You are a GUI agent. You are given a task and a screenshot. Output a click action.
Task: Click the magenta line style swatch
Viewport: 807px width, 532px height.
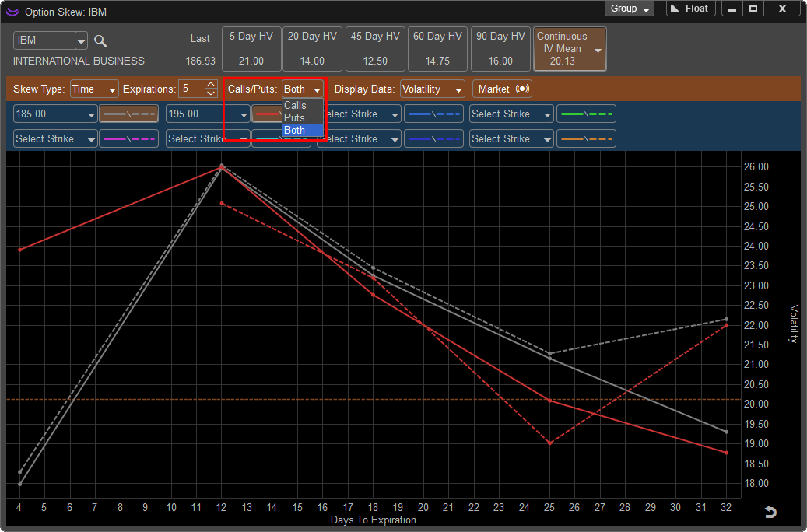[128, 138]
